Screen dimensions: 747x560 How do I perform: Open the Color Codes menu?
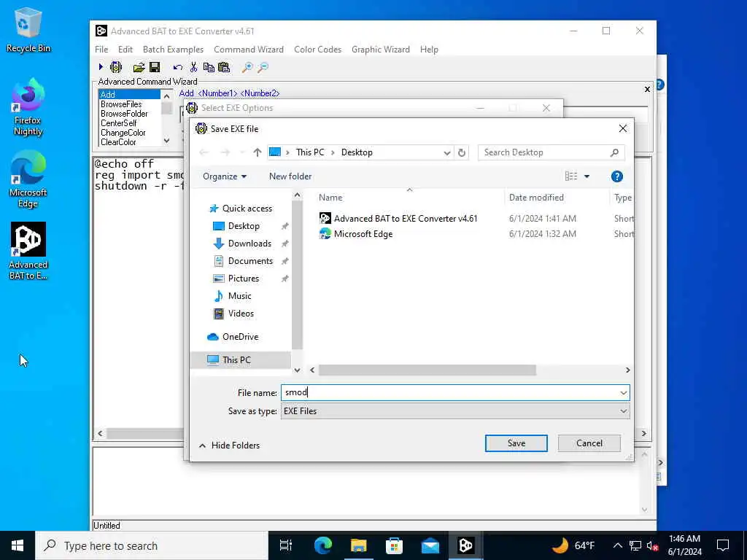pyautogui.click(x=318, y=50)
